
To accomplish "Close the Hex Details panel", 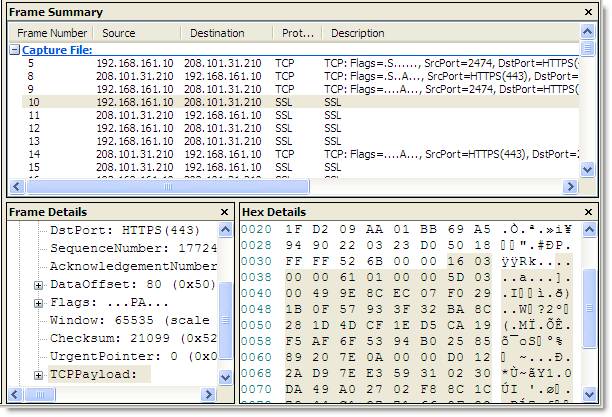I will tap(588, 212).
